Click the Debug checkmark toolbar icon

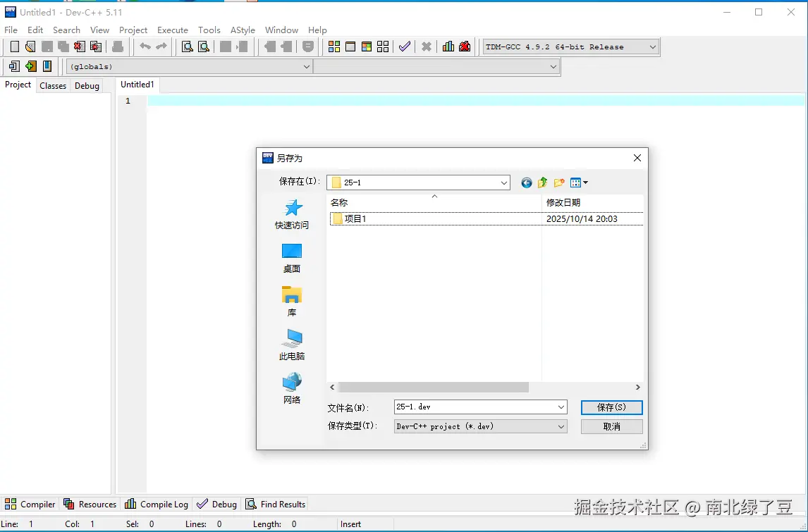(405, 47)
